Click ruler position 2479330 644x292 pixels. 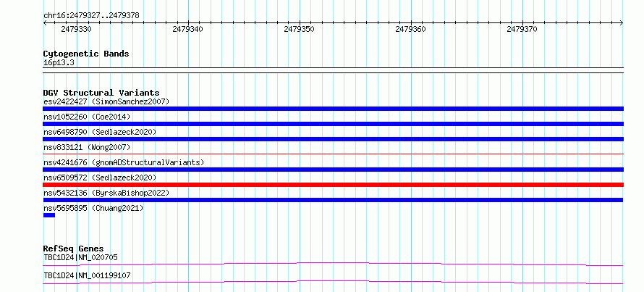click(x=76, y=30)
